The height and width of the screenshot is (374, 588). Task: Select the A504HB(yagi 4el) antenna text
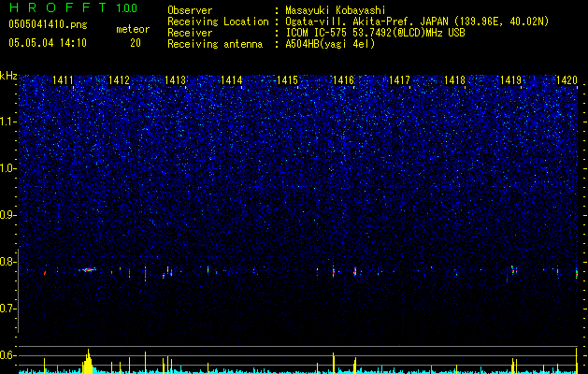click(330, 44)
